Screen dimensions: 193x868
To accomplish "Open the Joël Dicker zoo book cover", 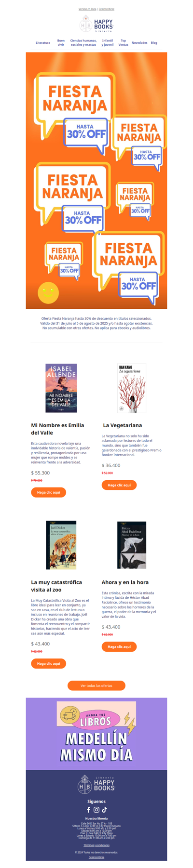I will pos(61,545).
